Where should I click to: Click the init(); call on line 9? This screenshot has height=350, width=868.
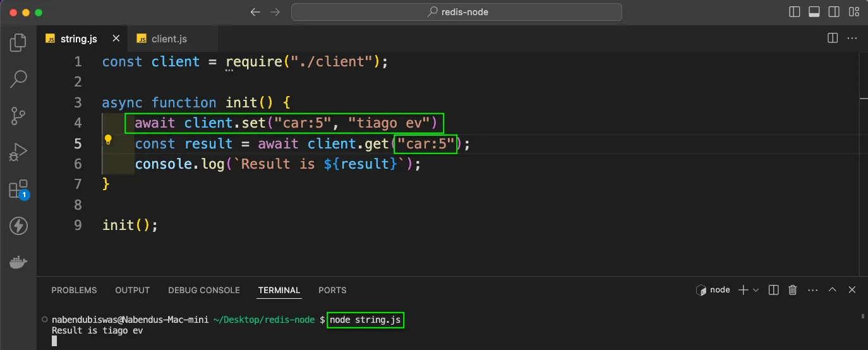130,226
